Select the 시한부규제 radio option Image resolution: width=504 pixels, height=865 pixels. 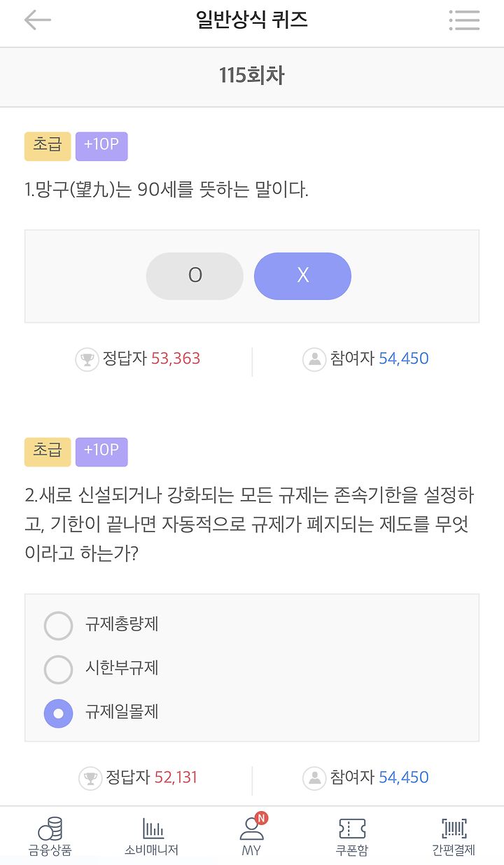[x=59, y=670]
